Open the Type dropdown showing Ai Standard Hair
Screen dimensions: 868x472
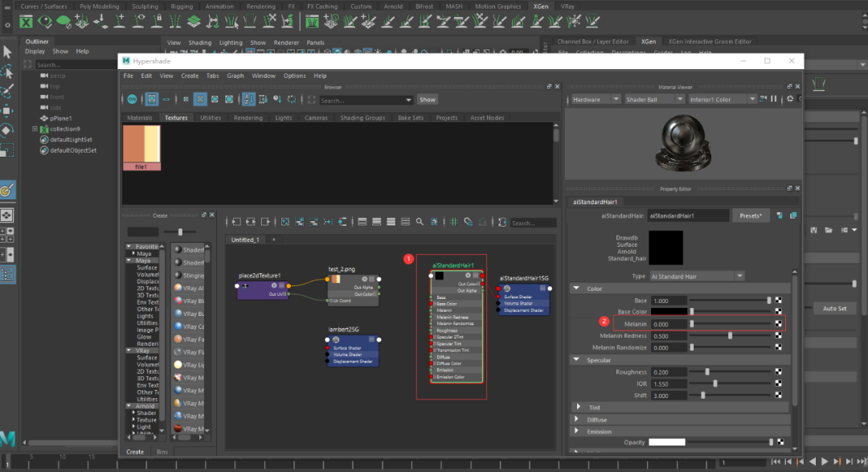[x=696, y=276]
